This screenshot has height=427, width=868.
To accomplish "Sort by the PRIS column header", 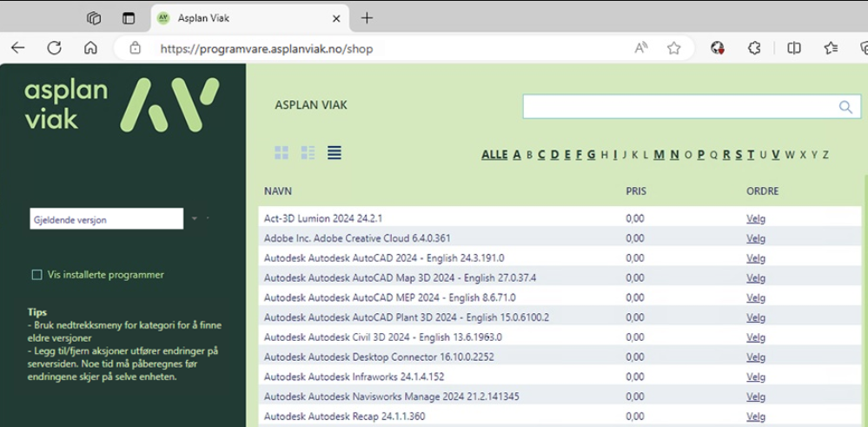I will tap(636, 191).
